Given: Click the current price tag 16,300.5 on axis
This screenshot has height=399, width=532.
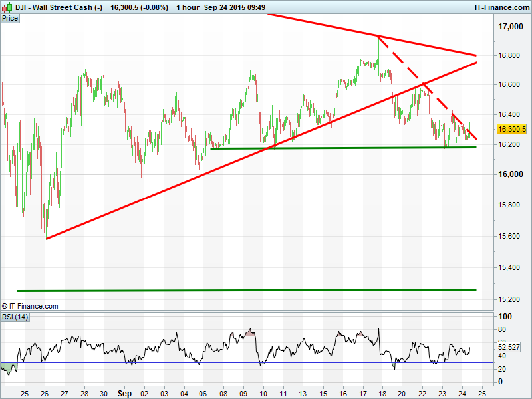Looking at the screenshot, I should click(x=512, y=130).
